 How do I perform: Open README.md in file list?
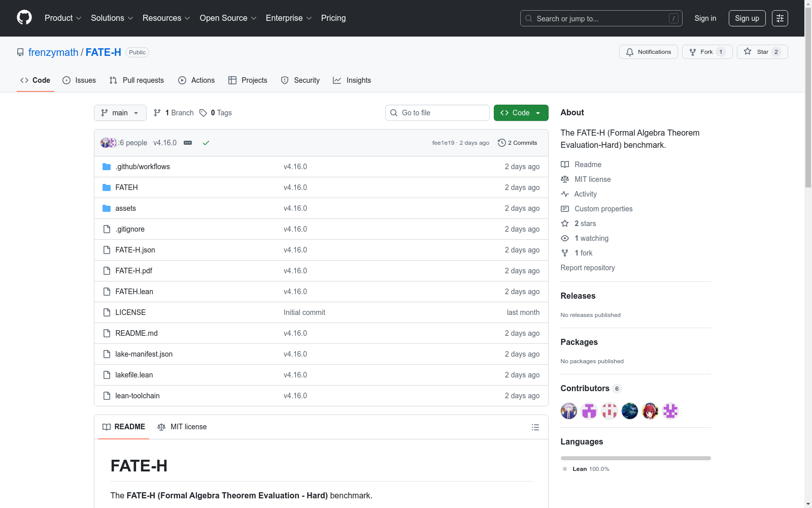click(137, 333)
